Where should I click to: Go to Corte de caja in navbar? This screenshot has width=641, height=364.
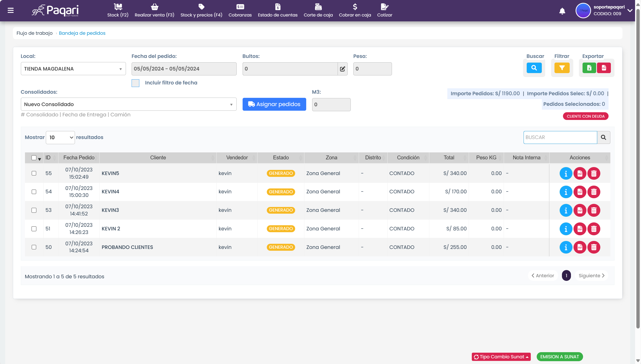click(x=318, y=11)
